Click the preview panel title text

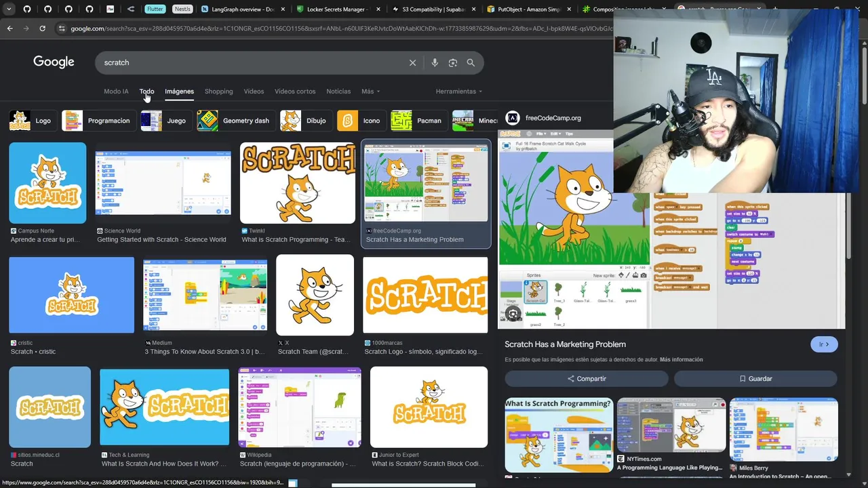[565, 344]
